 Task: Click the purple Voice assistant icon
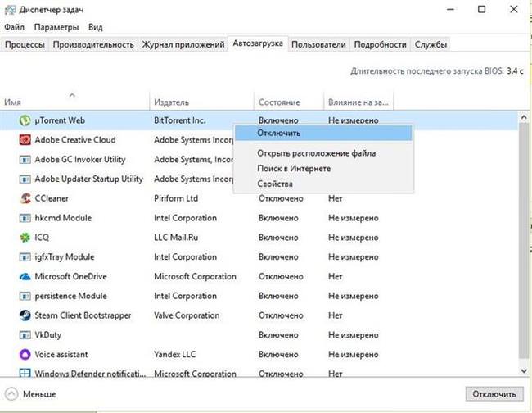[25, 355]
